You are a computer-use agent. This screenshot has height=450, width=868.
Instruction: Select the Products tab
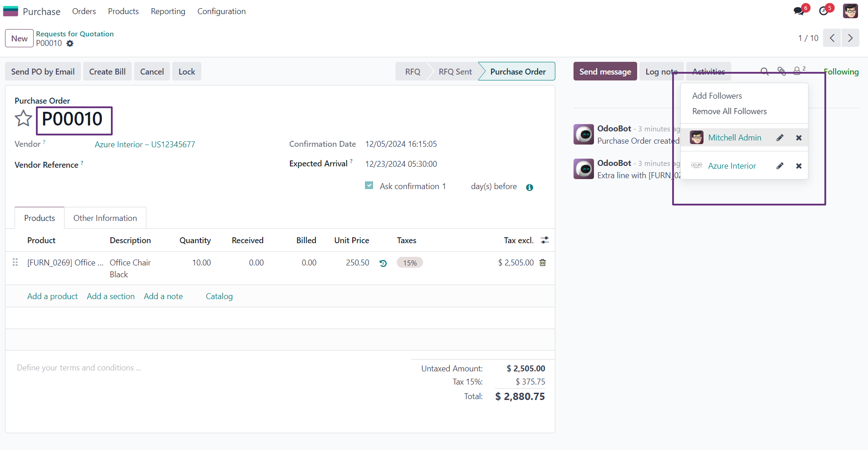(40, 218)
